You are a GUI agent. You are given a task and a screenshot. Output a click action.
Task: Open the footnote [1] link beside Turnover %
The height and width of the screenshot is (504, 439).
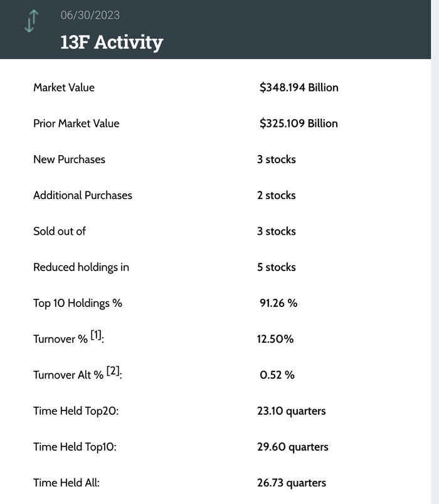pos(96,336)
